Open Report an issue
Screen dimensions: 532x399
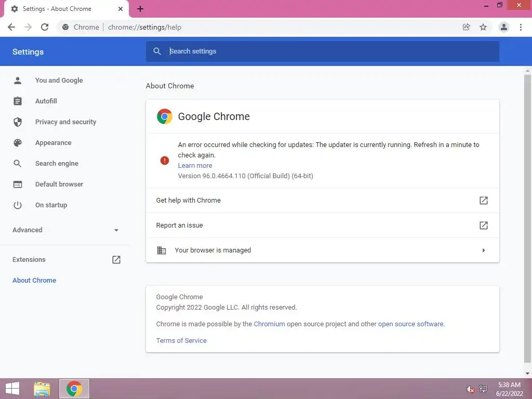click(x=322, y=225)
